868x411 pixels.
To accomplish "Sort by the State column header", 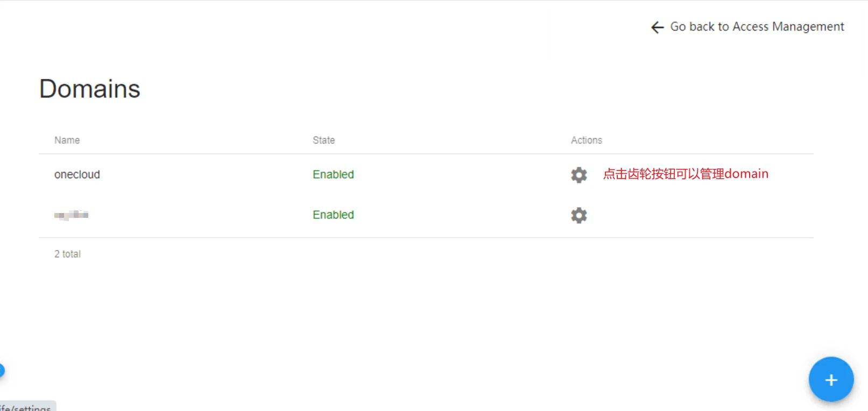I will (323, 140).
